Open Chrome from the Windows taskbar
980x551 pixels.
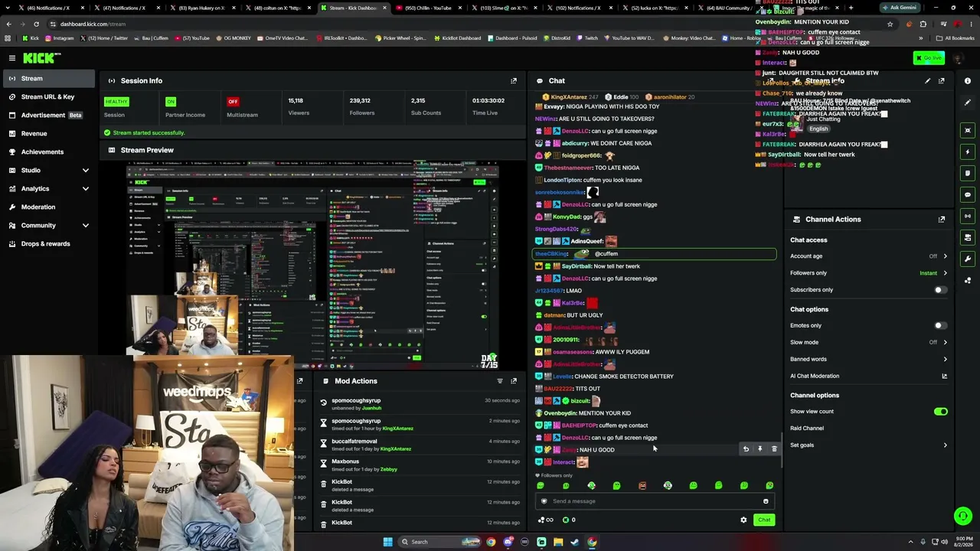tap(491, 542)
